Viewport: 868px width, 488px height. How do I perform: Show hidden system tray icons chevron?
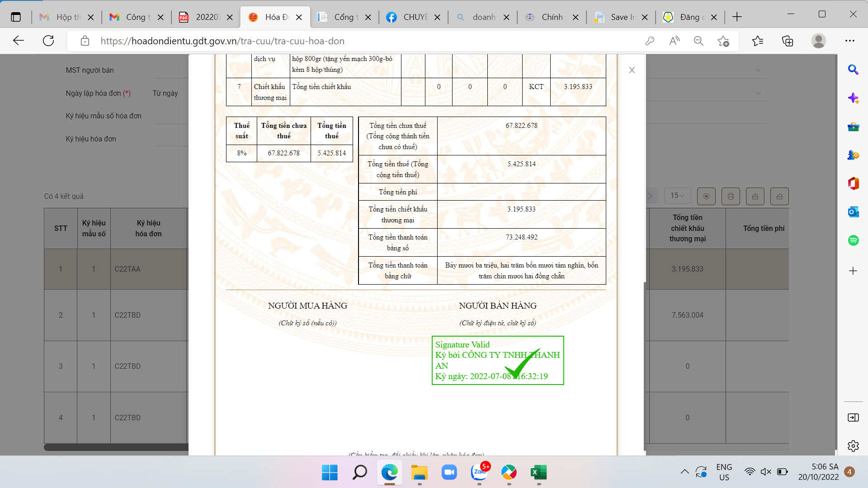[684, 472]
